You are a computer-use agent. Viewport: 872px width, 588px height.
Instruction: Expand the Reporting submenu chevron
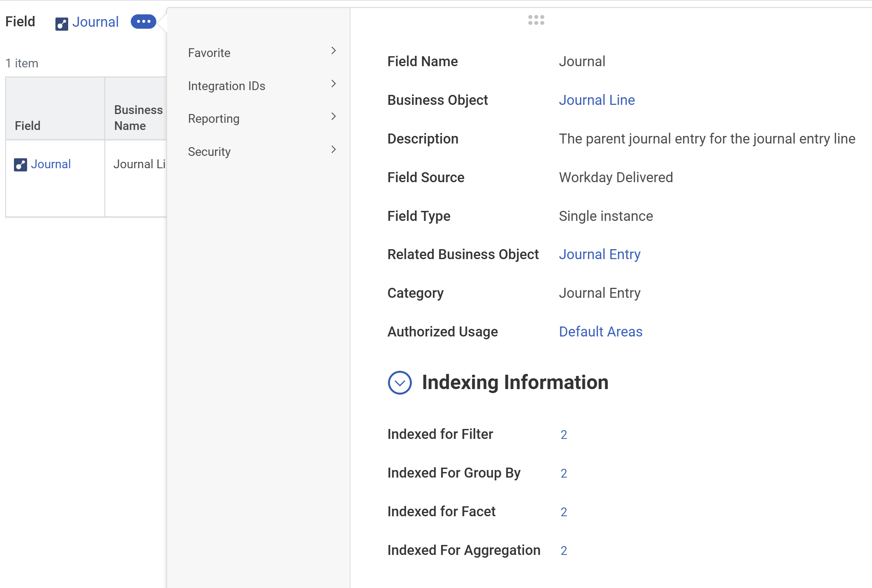pos(334,116)
